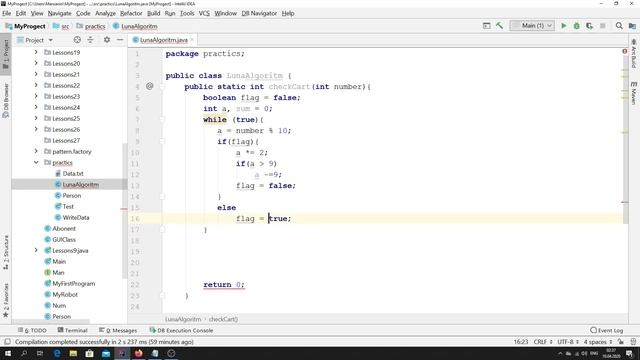This screenshot has width=640, height=360.
Task: Open the Build menu
Action: [x=153, y=13]
